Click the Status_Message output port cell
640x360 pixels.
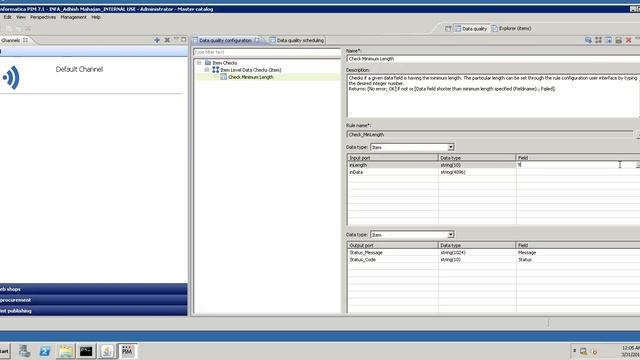pos(393,253)
